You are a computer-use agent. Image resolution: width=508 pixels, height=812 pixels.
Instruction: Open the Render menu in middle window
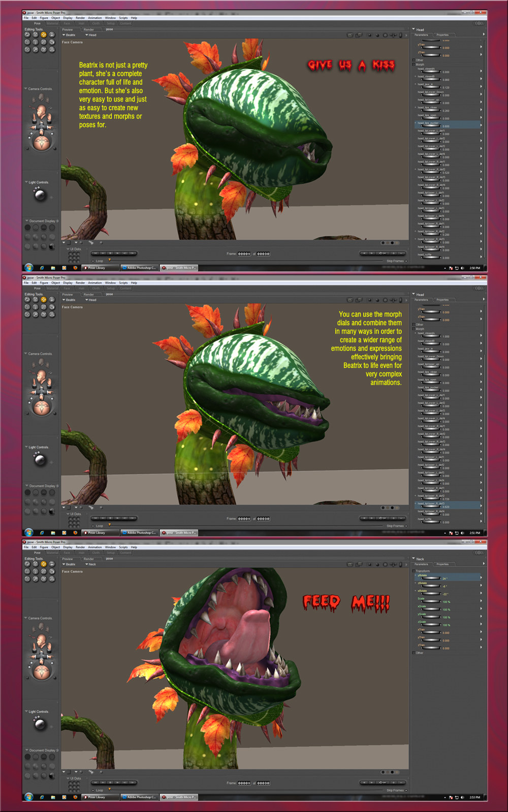click(x=80, y=283)
